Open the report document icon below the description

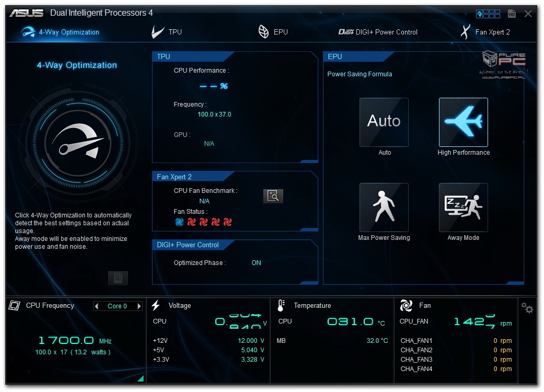tap(118, 278)
